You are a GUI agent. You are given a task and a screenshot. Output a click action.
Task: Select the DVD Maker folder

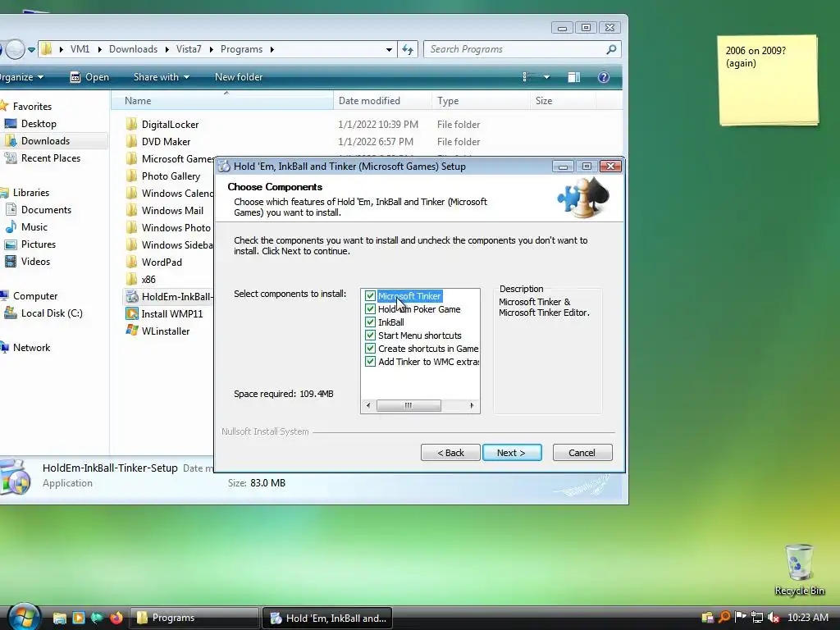166,142
